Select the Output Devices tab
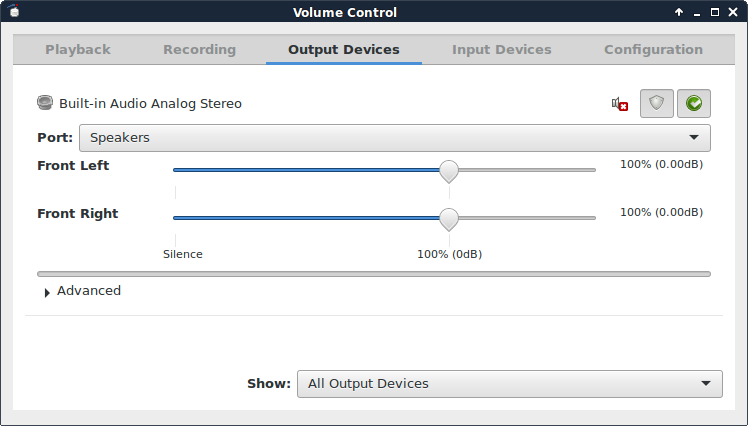 (343, 49)
